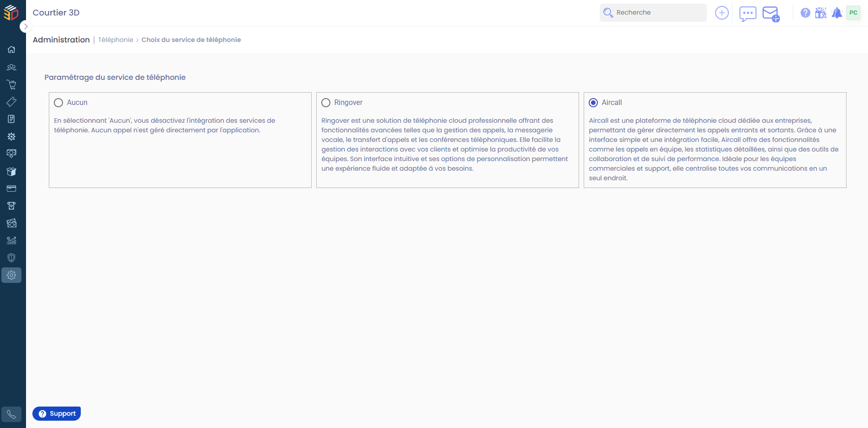Viewport: 868px width, 428px height.
Task: Click the magnifier icon in search box
Action: click(x=608, y=13)
